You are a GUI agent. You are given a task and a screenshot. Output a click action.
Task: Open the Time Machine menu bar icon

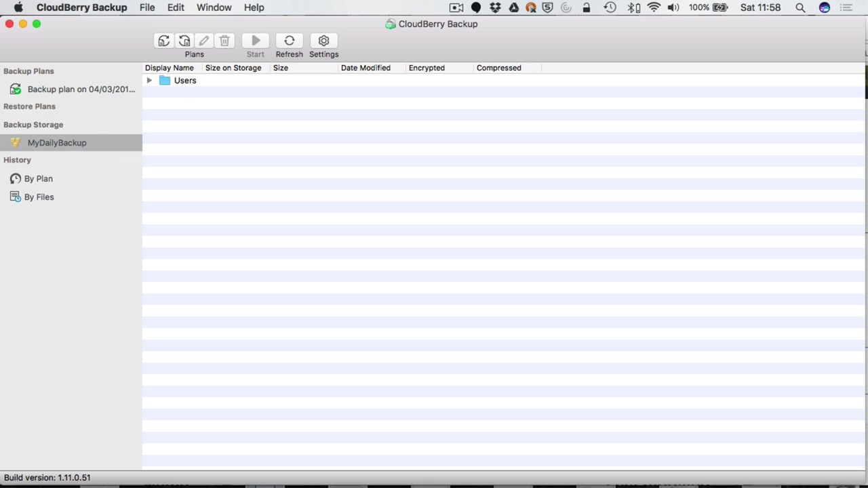[x=610, y=7]
